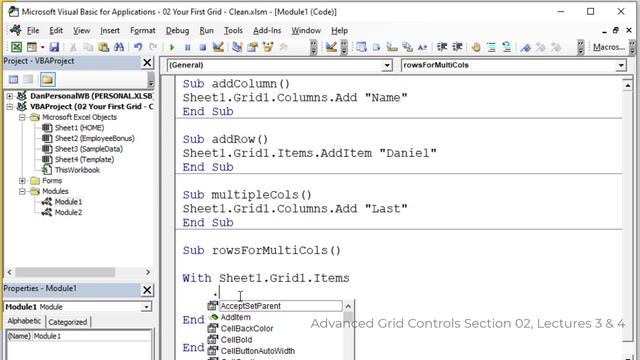Select CellBold in the autocomplete list

tap(236, 340)
